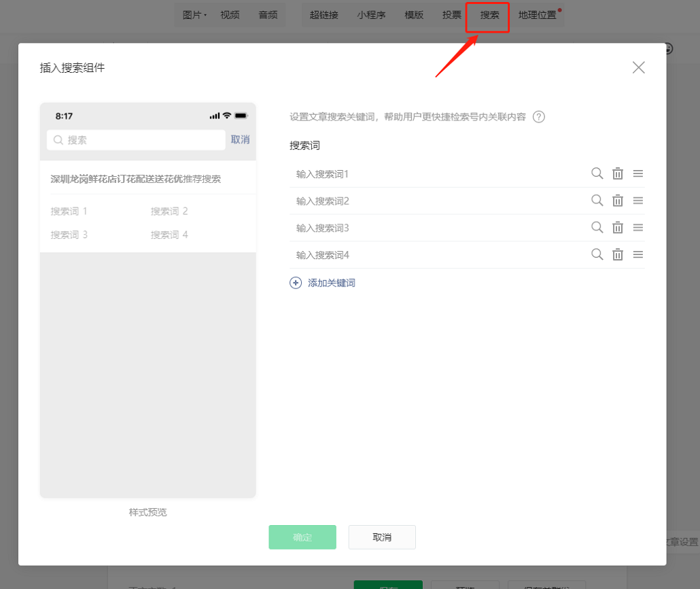700x589 pixels.
Task: Focus the 输入搜索词3 input field
Action: (438, 228)
